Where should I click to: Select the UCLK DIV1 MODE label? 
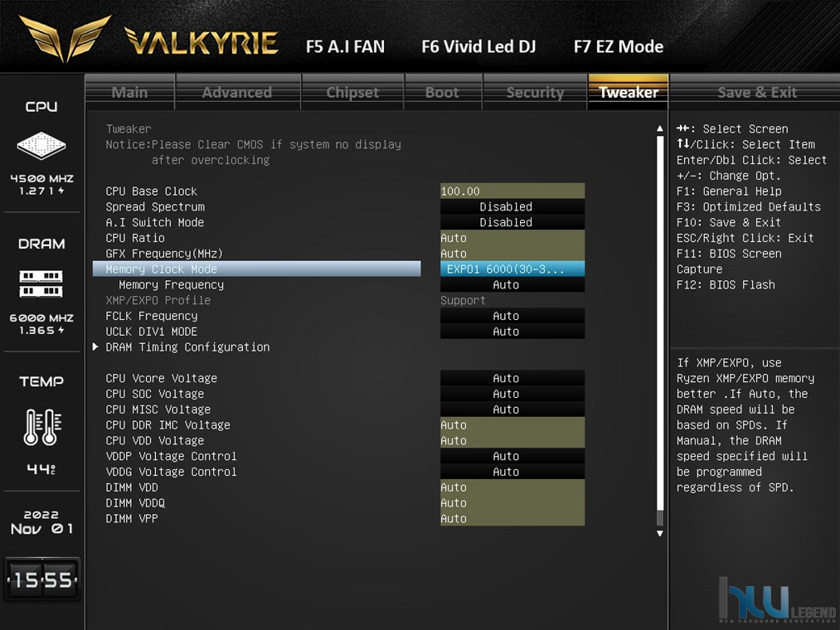152,332
